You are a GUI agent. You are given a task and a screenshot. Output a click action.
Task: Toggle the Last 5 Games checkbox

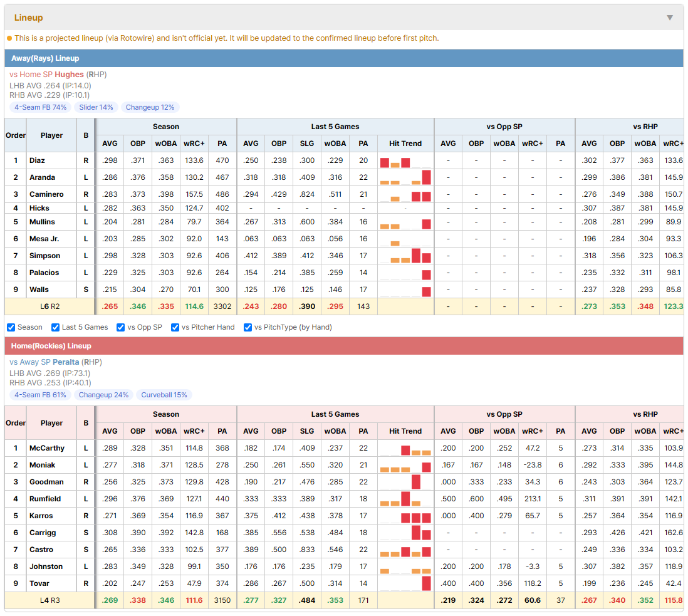point(55,327)
